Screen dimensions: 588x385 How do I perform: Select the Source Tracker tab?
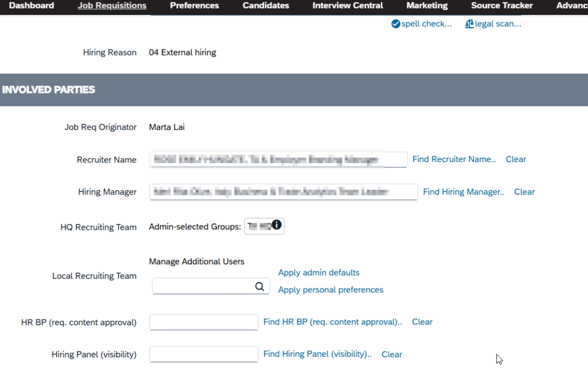[x=502, y=6]
